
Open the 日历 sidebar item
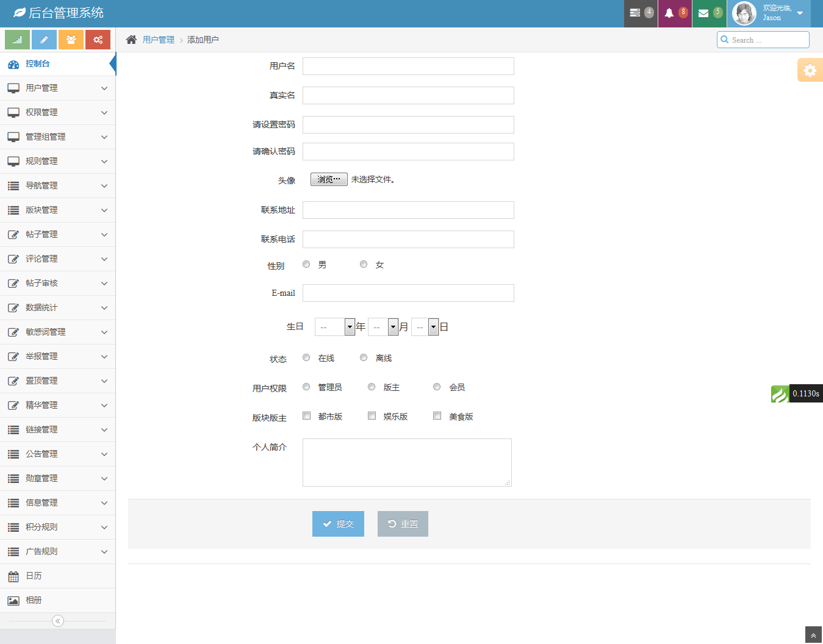[34, 576]
